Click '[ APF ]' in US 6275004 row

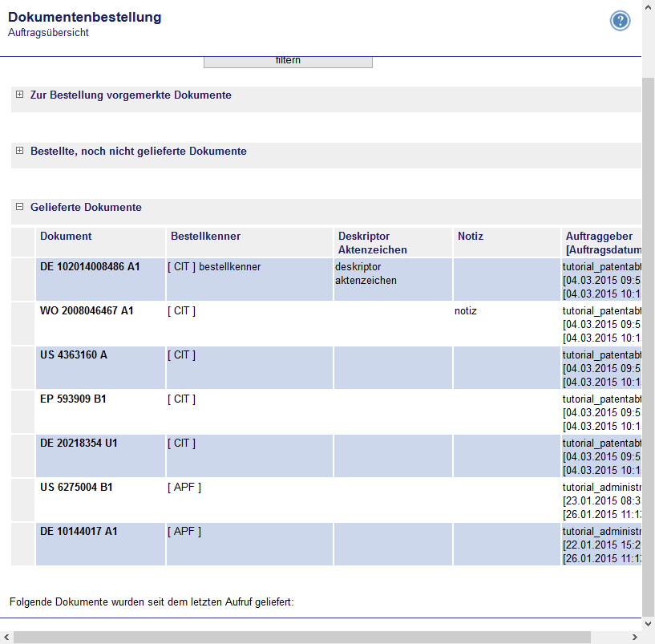pyautogui.click(x=184, y=488)
